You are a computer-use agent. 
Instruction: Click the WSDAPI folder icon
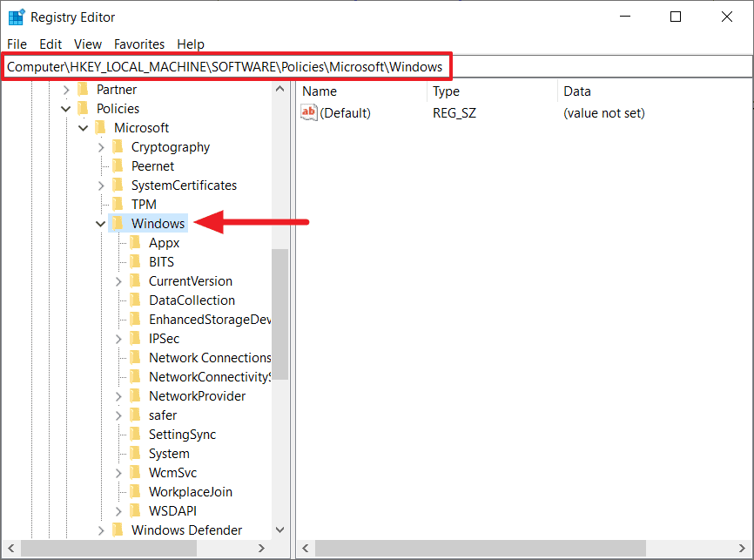tap(136, 511)
